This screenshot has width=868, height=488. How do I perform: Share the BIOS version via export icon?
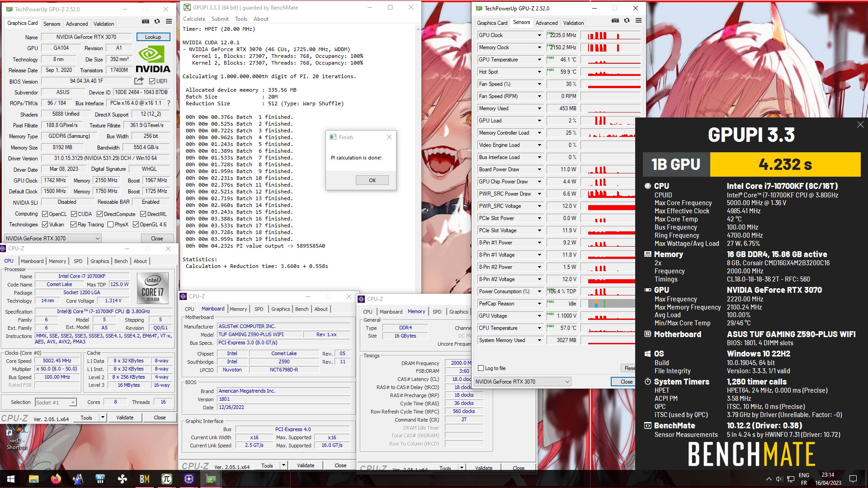tap(139, 81)
